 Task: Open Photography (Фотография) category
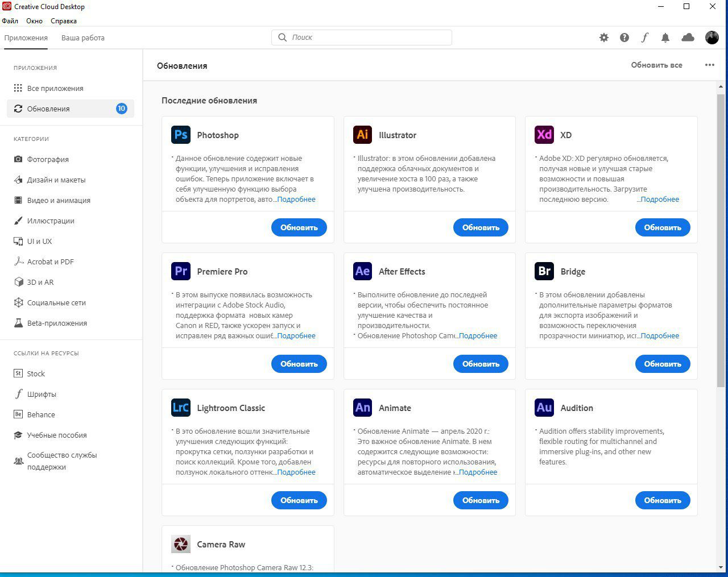pyautogui.click(x=71, y=159)
